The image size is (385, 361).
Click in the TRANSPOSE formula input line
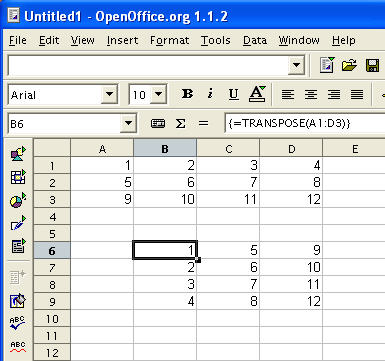305,124
